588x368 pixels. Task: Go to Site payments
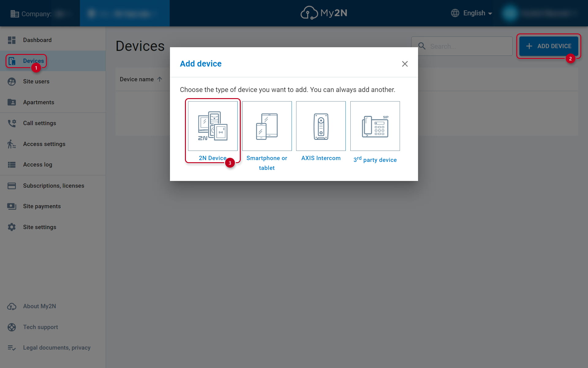click(x=42, y=206)
